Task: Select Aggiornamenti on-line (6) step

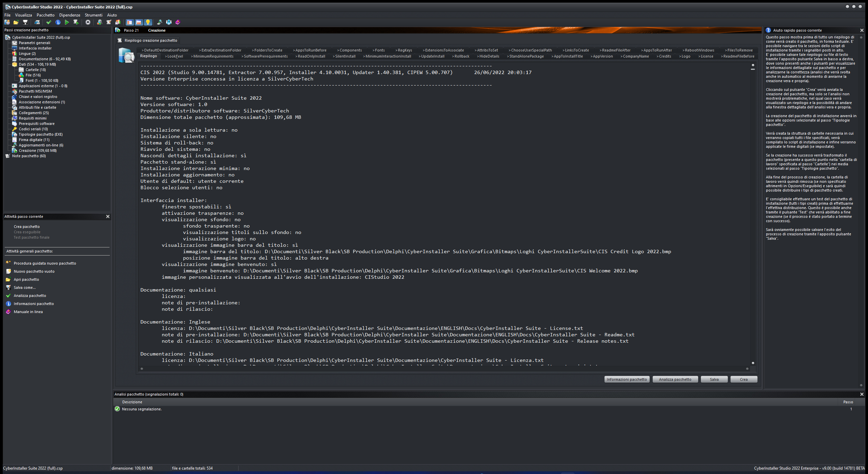Action: coord(41,145)
